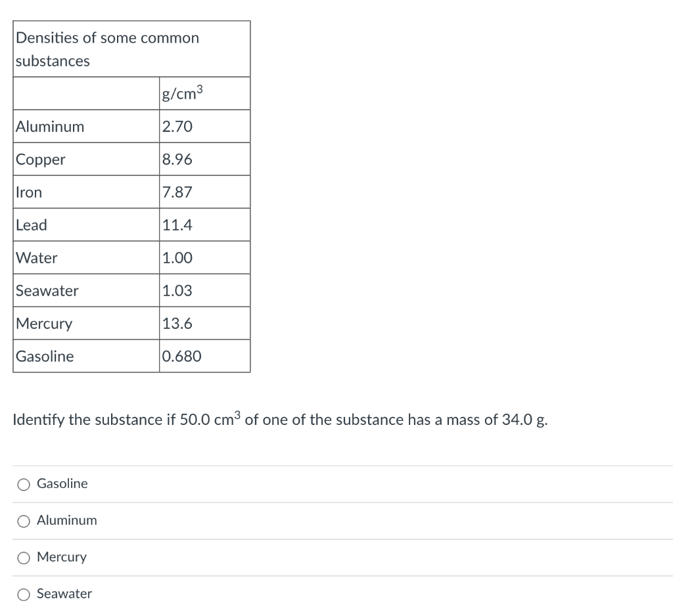The height and width of the screenshot is (616, 673).
Task: Select the Seawater radio button
Action: pos(23,594)
